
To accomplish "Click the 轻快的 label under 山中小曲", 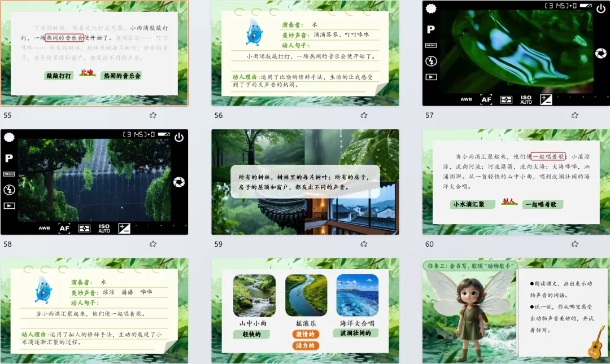I will click(251, 334).
